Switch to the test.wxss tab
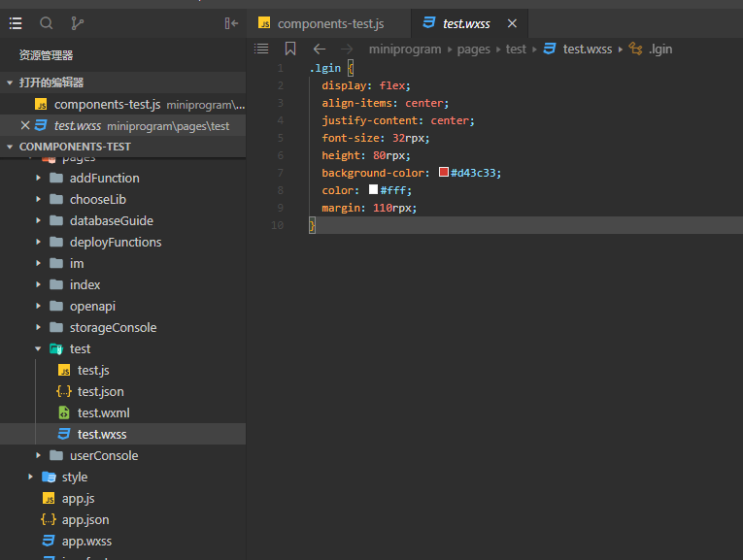 469,23
